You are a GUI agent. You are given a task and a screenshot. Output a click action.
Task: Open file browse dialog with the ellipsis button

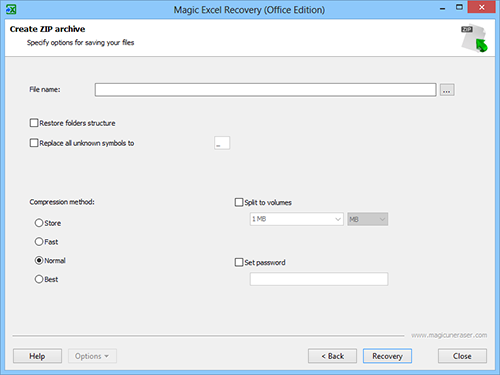[447, 90]
